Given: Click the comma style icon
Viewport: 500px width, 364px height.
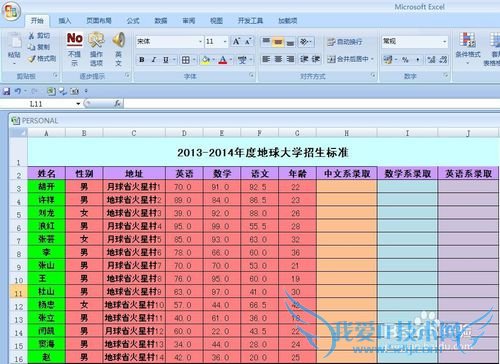Looking at the screenshot, I should [418, 60].
